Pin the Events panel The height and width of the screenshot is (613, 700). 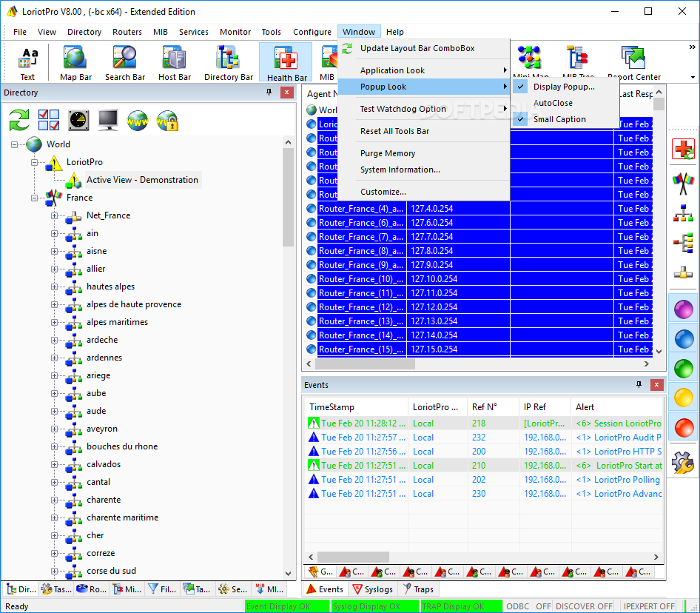pyautogui.click(x=639, y=385)
